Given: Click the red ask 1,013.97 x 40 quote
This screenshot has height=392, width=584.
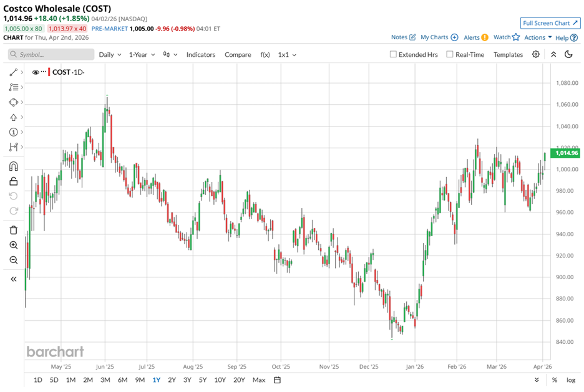Looking at the screenshot, I should 67,29.
